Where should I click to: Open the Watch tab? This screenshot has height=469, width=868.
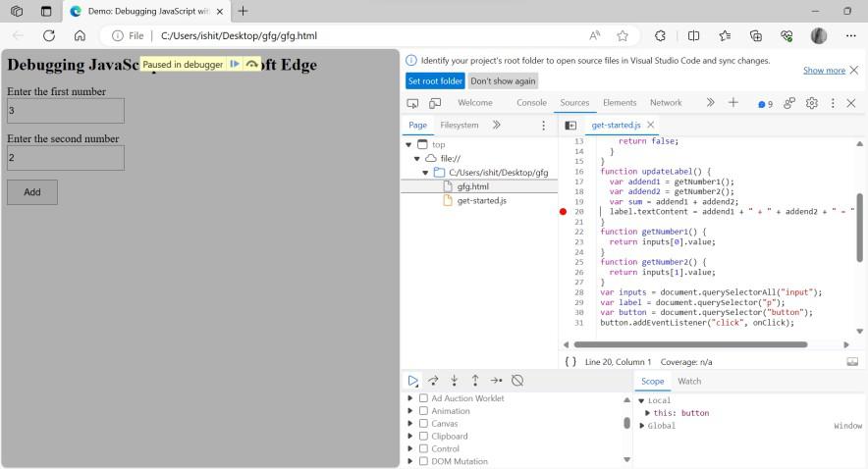[689, 381]
